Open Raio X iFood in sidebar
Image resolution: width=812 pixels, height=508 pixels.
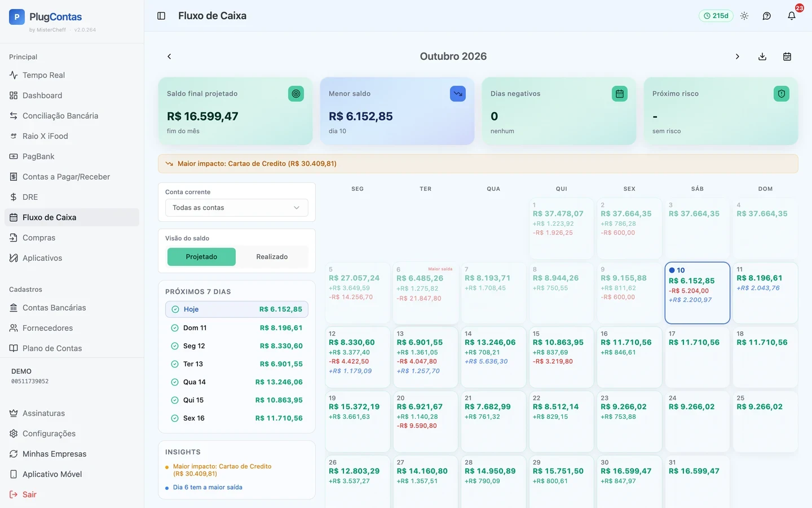(x=72, y=136)
